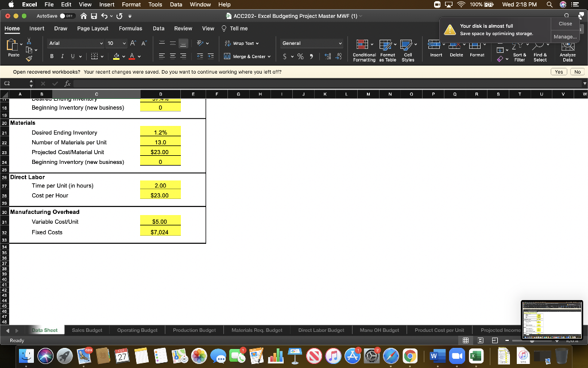Viewport: 588px width, 368px height.
Task: Toggle Merge & Center on the selection
Action: (246, 56)
